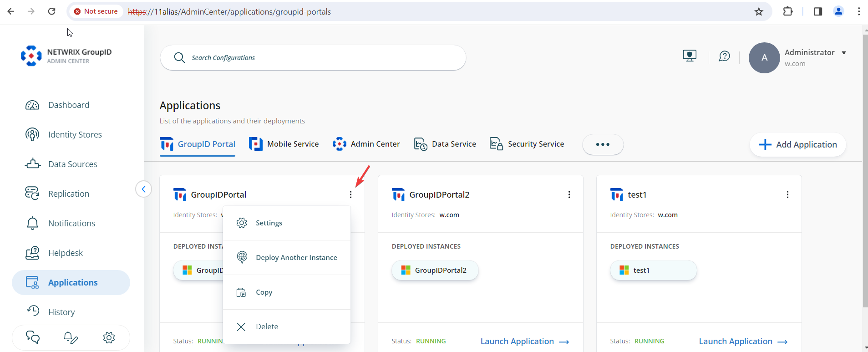Open the Dashboard section

click(69, 105)
